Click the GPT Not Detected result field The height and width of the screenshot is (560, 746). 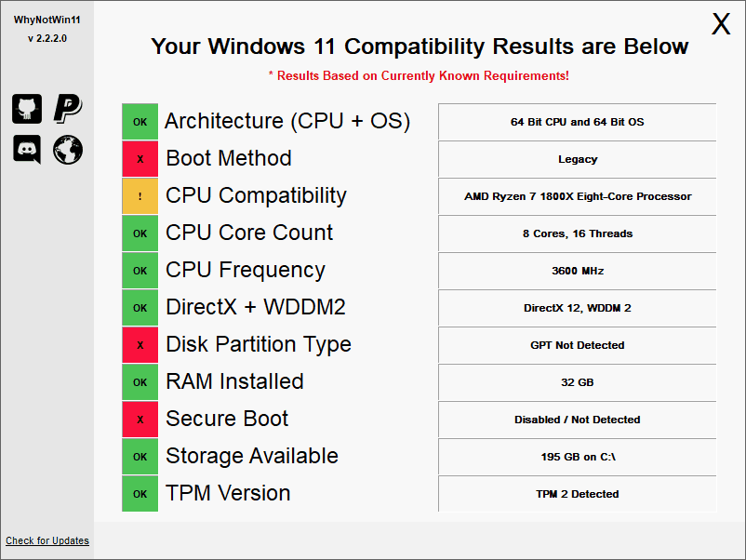(577, 344)
